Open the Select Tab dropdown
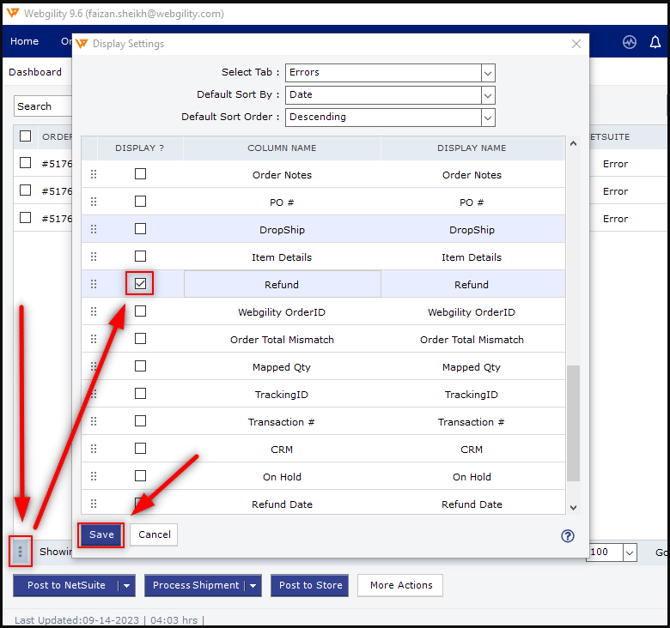This screenshot has width=670, height=628. [x=488, y=73]
